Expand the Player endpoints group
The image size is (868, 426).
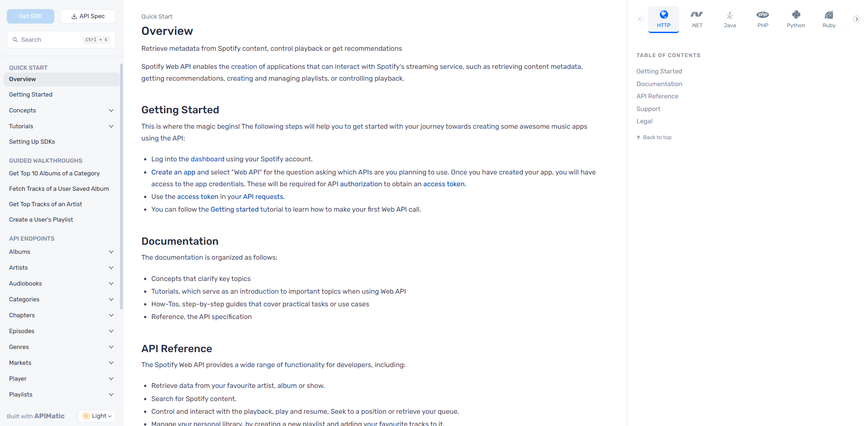pos(62,379)
